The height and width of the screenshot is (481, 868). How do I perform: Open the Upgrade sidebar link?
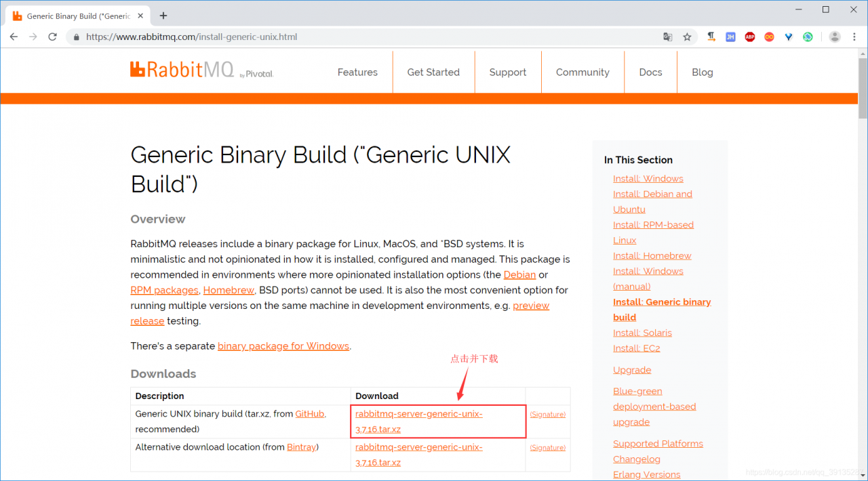pos(632,370)
